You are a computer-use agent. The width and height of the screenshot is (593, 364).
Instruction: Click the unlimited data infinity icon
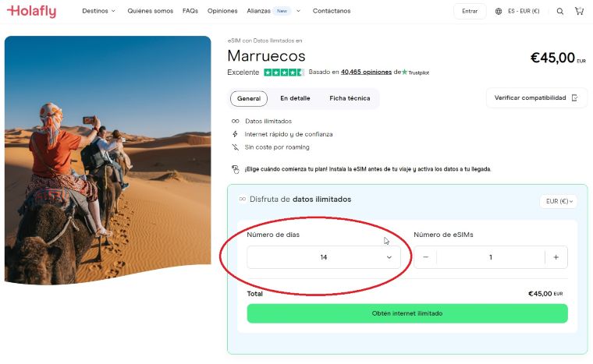(236, 121)
